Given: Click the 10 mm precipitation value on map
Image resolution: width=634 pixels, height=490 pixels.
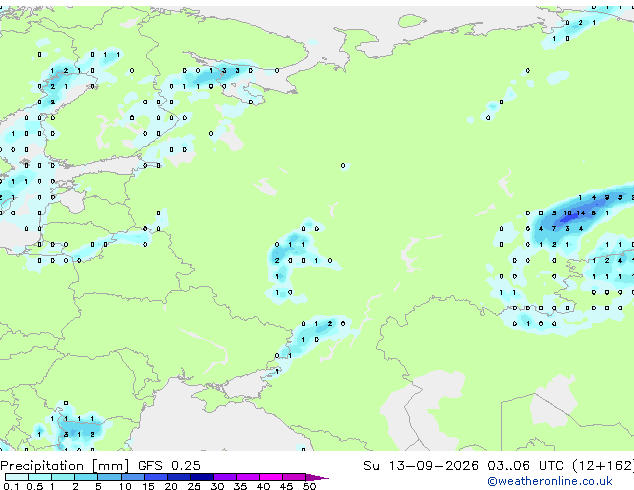Looking at the screenshot, I should pos(567,213).
